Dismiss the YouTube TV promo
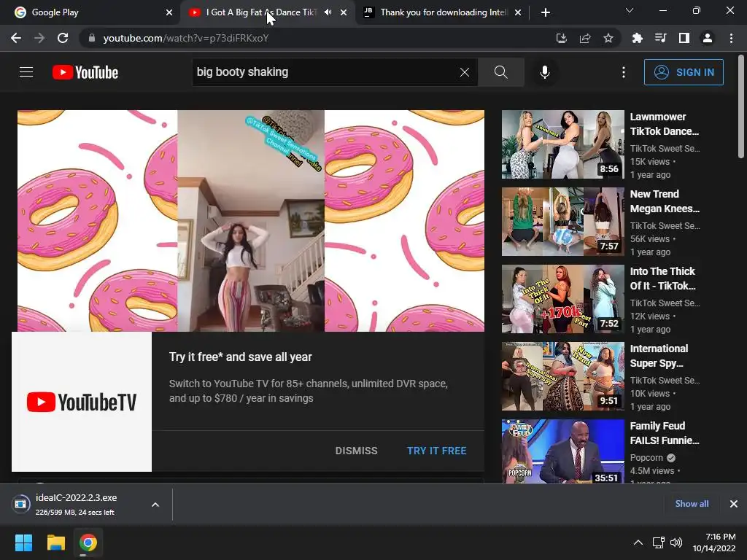 [x=356, y=451]
